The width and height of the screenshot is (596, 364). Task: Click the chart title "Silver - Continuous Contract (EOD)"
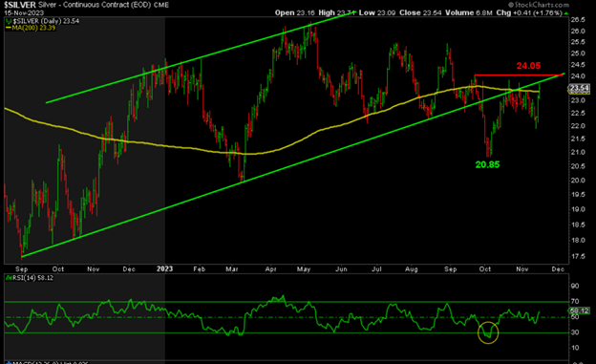[x=95, y=5]
